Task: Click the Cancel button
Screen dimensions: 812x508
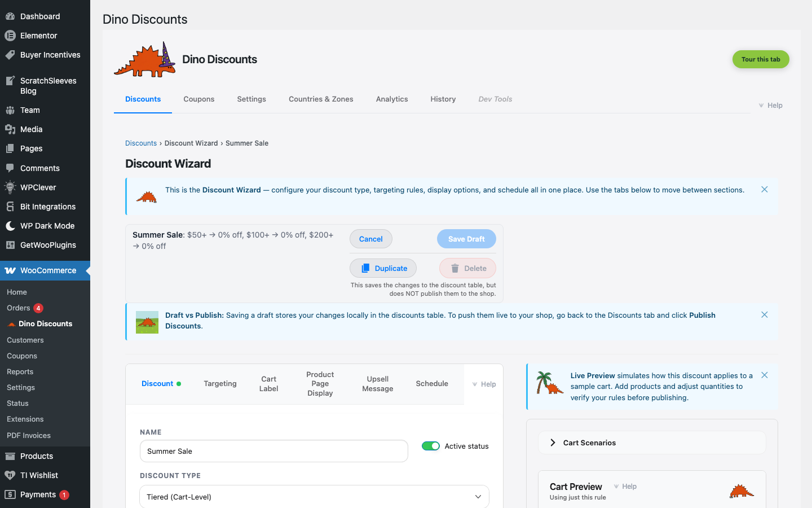Action: pos(371,239)
